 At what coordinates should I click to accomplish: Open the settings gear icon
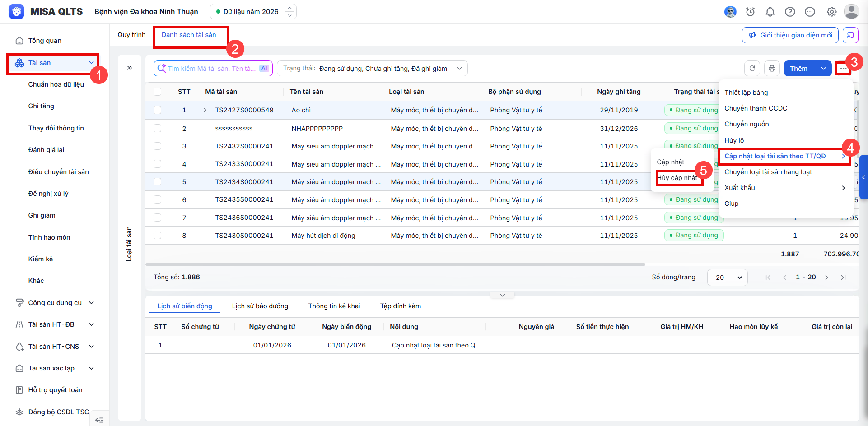pos(831,12)
